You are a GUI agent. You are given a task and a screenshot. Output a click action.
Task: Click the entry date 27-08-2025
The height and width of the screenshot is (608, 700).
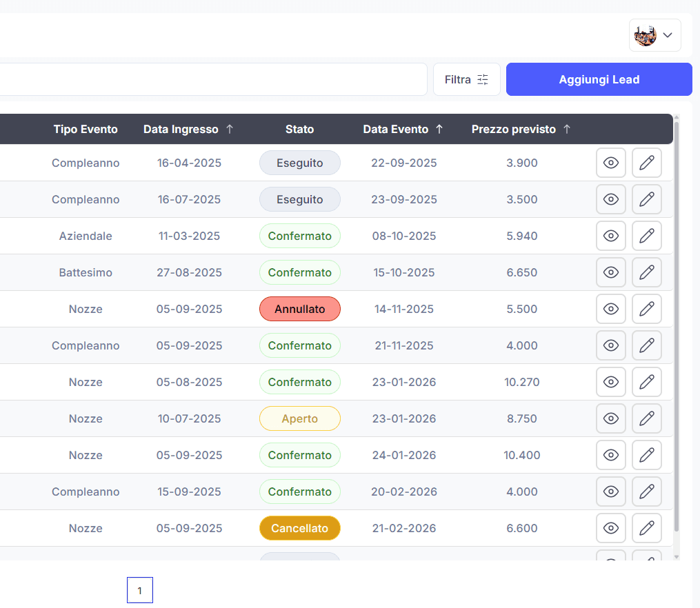tap(189, 272)
